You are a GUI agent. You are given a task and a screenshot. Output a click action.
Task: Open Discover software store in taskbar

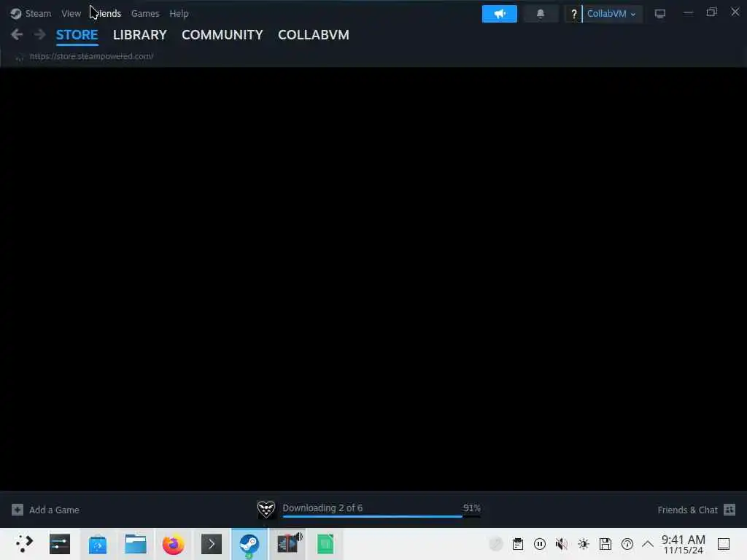click(x=98, y=544)
